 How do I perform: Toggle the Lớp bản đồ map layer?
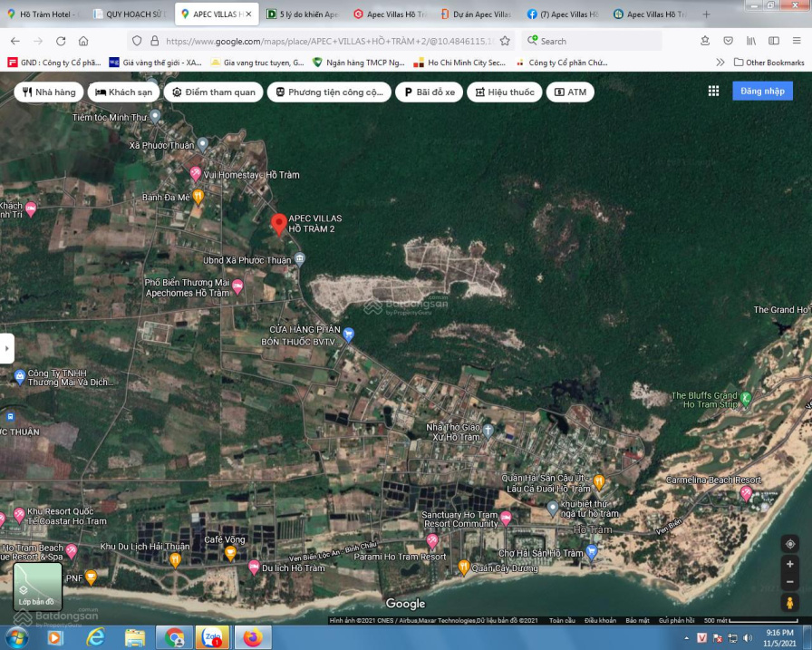[x=37, y=586]
